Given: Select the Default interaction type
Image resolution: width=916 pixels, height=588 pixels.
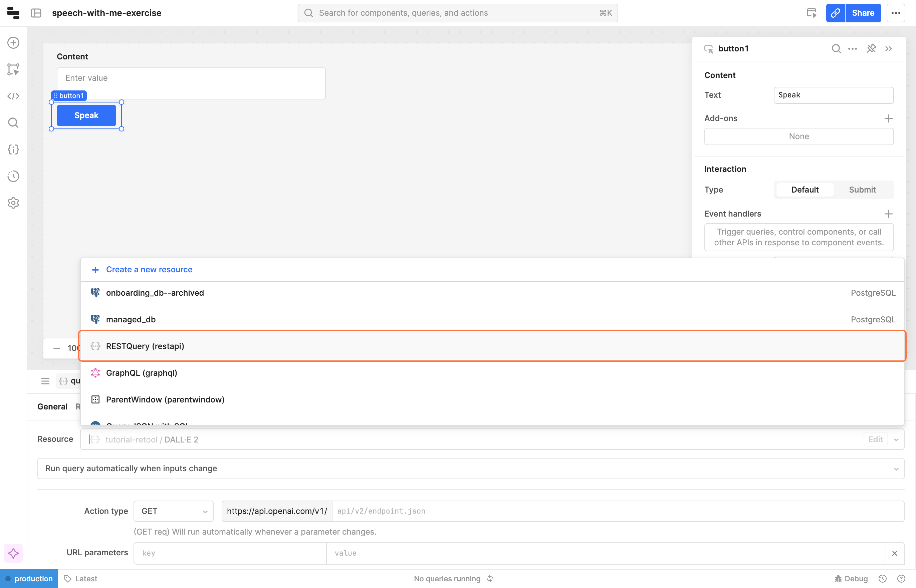Looking at the screenshot, I should pyautogui.click(x=805, y=190).
